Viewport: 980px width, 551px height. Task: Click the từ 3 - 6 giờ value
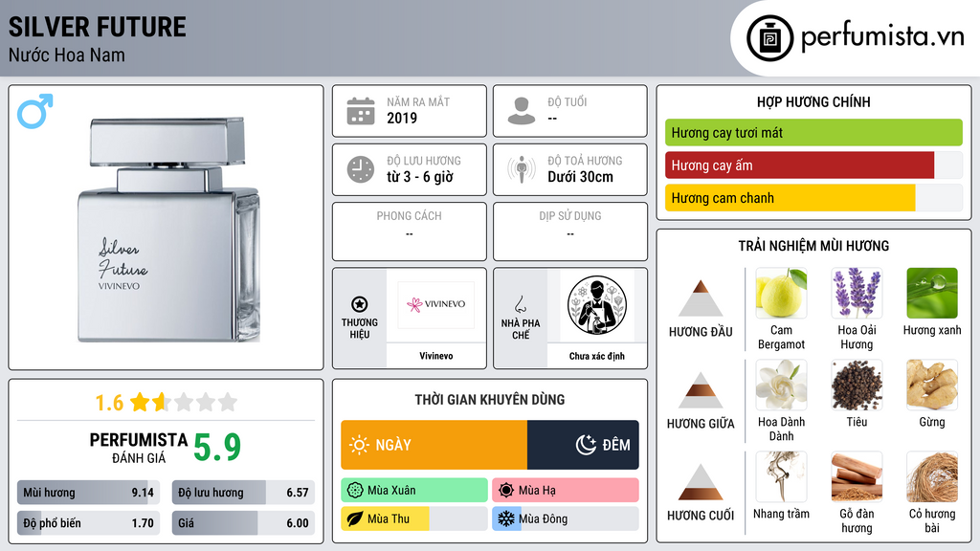[420, 177]
